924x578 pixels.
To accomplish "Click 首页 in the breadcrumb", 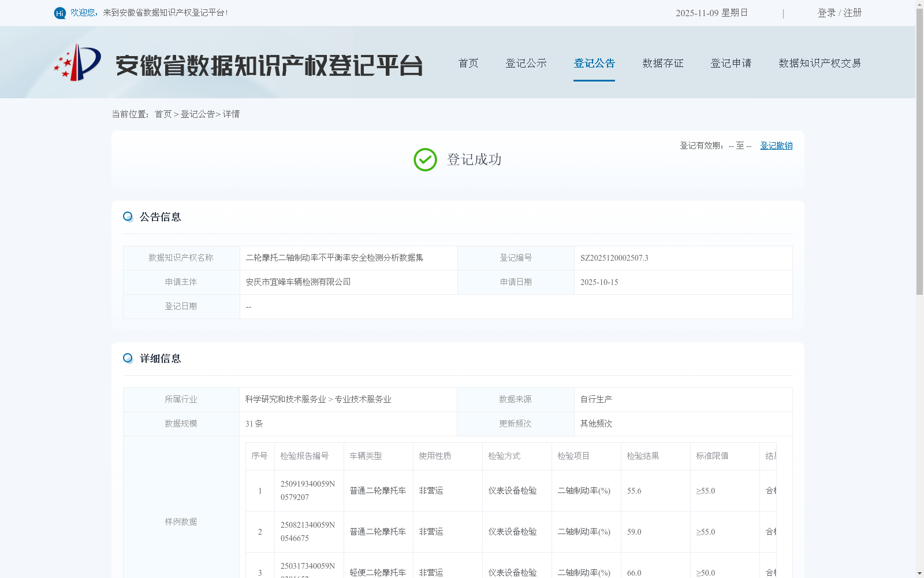I will 163,114.
